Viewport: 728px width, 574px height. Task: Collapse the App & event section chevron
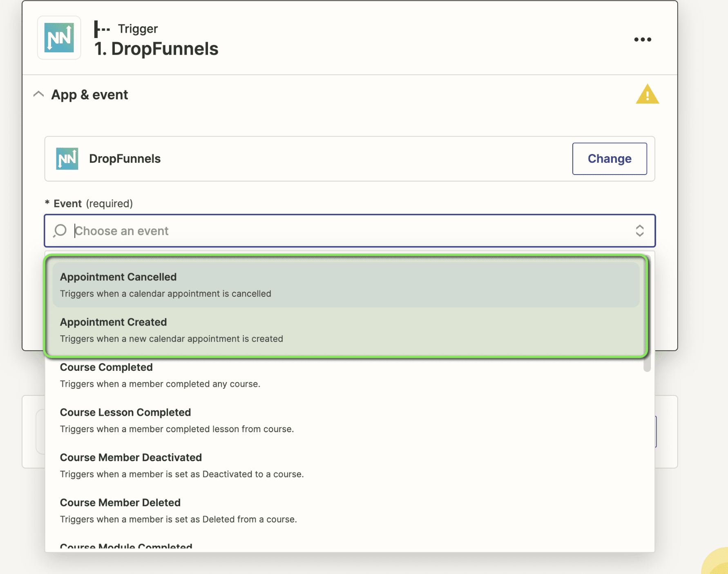coord(38,94)
